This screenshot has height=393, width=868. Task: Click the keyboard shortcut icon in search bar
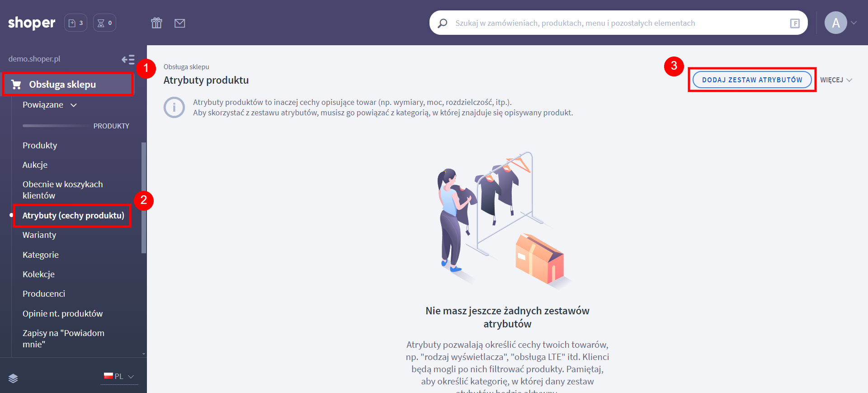pos(794,23)
